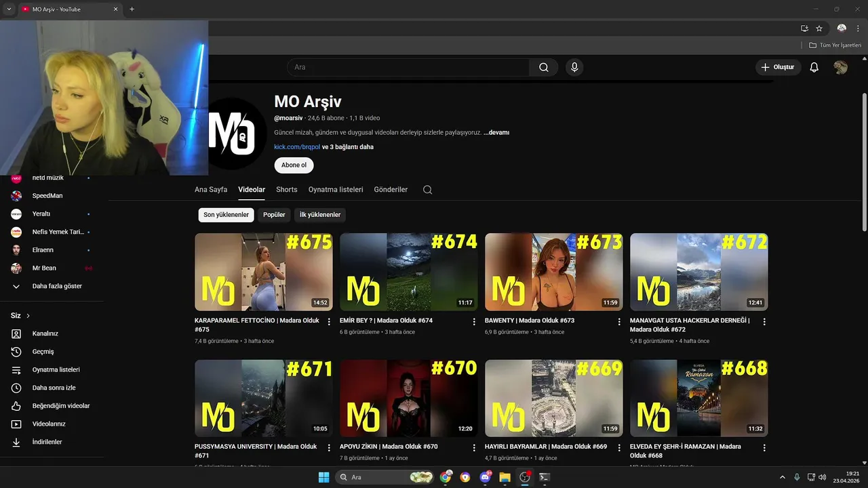The height and width of the screenshot is (488, 868).
Task: Open File Explorer from the taskbar
Action: (x=505, y=477)
